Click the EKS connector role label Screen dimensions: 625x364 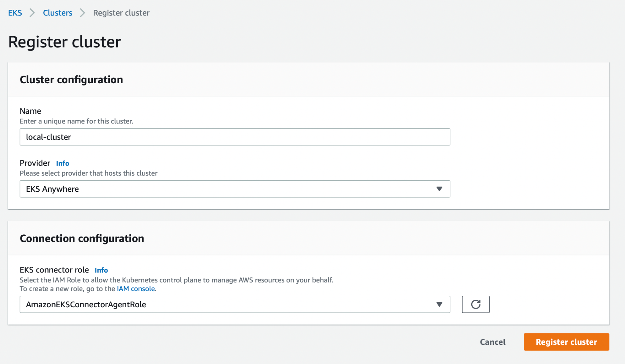point(54,270)
